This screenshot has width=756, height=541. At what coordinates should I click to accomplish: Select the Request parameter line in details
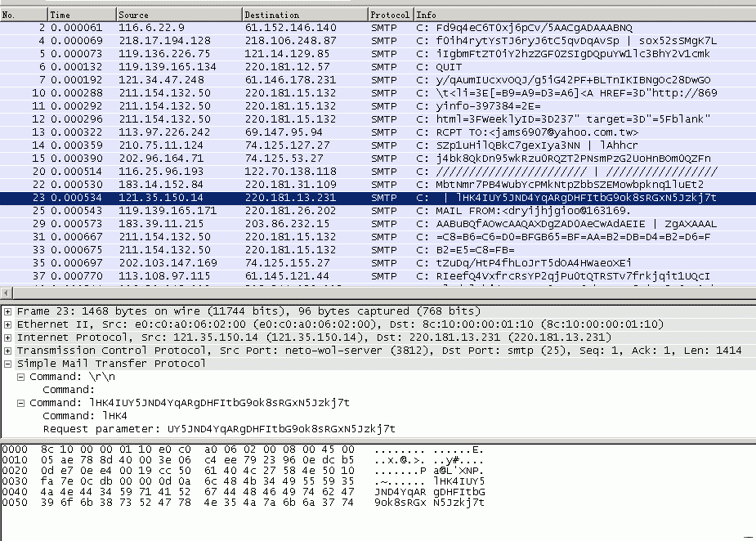coord(219,428)
